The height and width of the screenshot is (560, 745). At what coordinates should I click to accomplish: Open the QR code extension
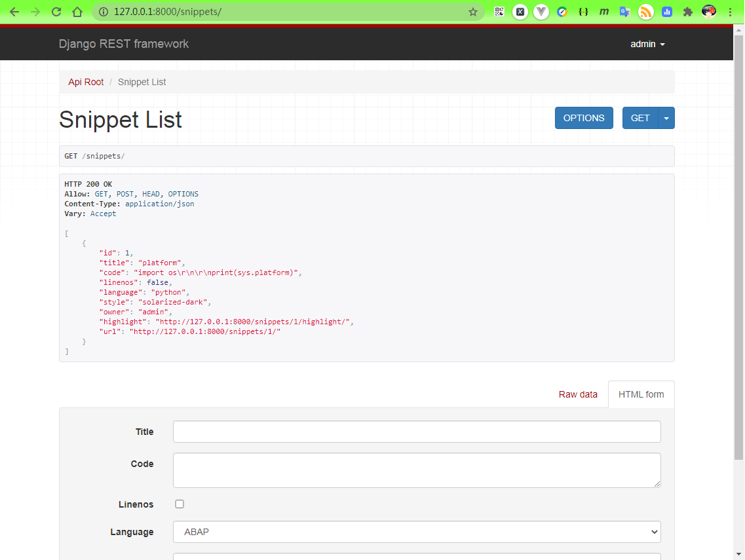499,12
